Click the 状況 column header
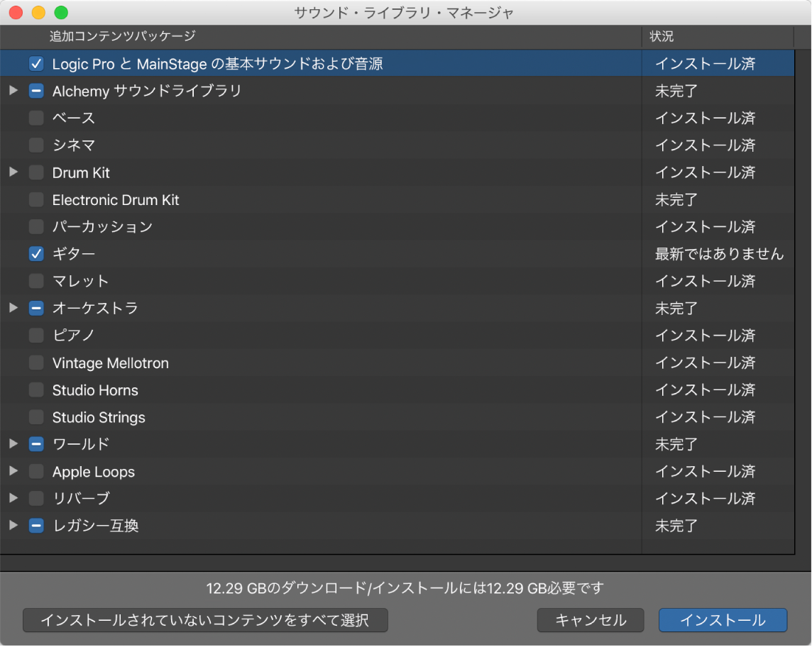The image size is (812, 647). coord(662,36)
